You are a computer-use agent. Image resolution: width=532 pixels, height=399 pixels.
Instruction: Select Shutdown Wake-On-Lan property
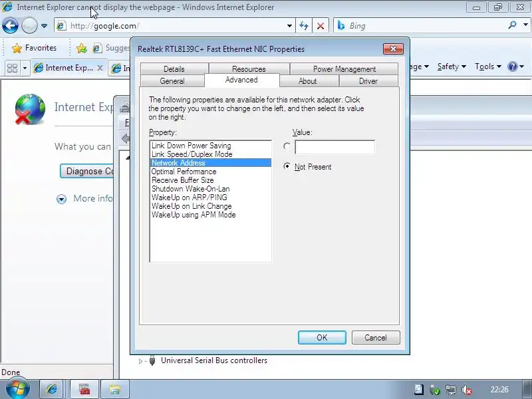[210, 189]
